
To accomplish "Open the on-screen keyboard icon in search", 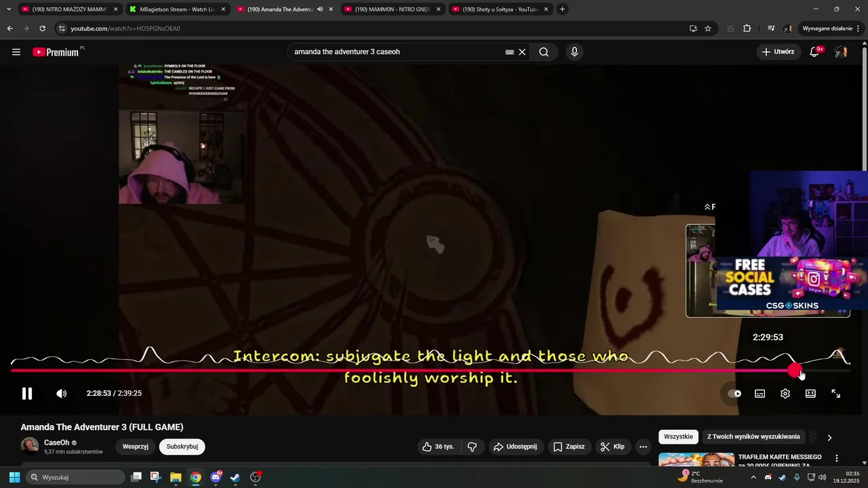I will 509,52.
